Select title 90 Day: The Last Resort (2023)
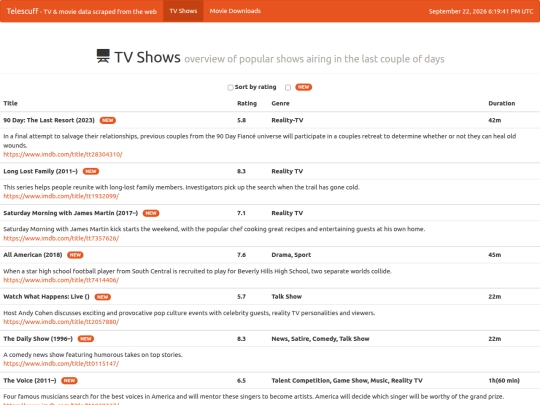Image resolution: width=540 pixels, height=405 pixels. point(49,120)
